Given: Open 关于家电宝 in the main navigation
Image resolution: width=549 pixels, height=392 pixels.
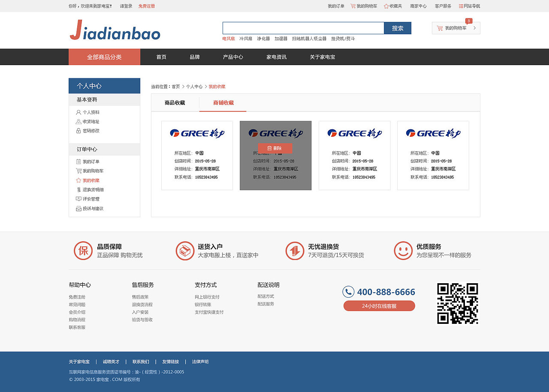Looking at the screenshot, I should (323, 57).
